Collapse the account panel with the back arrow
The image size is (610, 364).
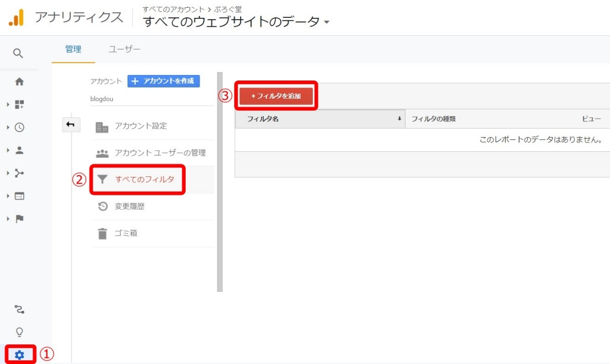[x=71, y=125]
